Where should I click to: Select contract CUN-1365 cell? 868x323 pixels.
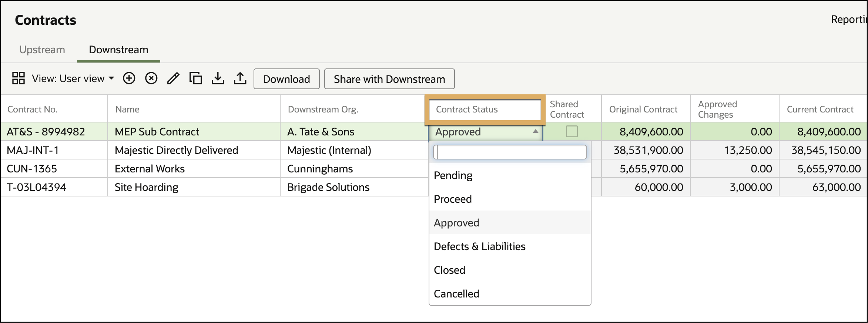coord(54,168)
